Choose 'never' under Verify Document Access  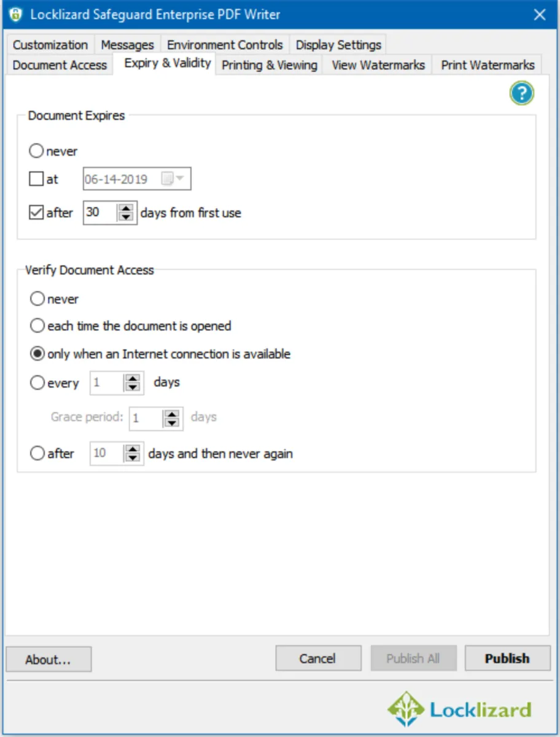pos(37,299)
